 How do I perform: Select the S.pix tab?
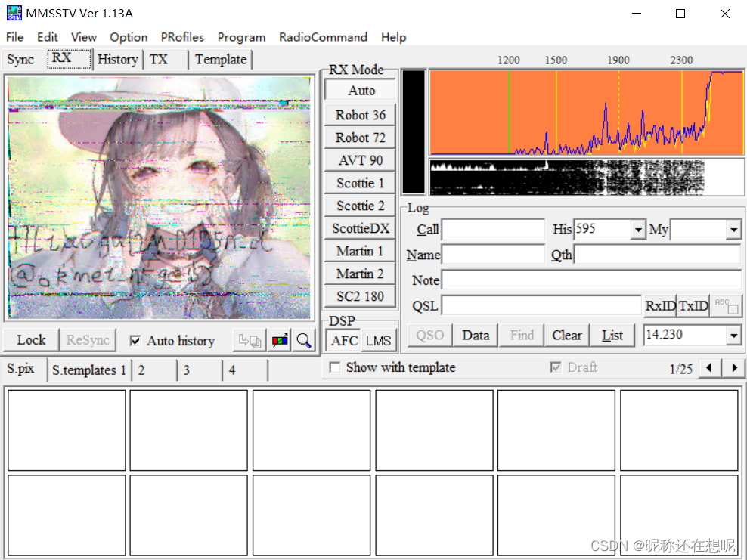coord(23,369)
